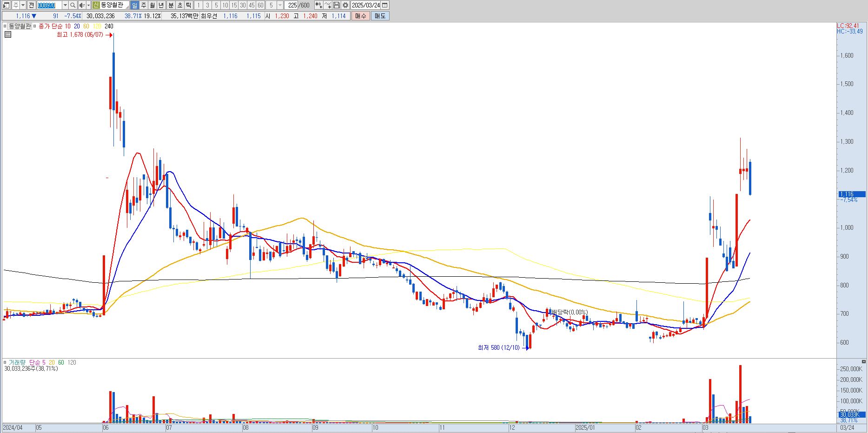Click the 종가 단순 moving average label
Image resolution: width=868 pixels, height=433 pixels.
[50, 27]
